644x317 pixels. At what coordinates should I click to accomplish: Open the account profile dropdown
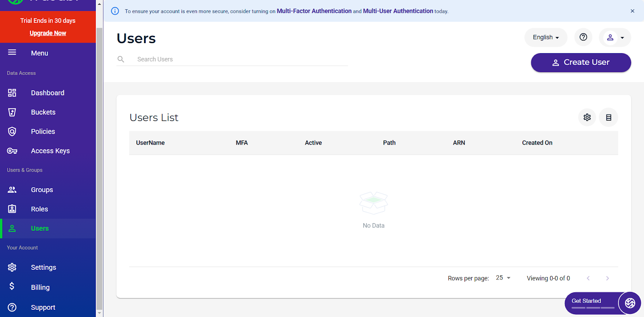tap(615, 37)
